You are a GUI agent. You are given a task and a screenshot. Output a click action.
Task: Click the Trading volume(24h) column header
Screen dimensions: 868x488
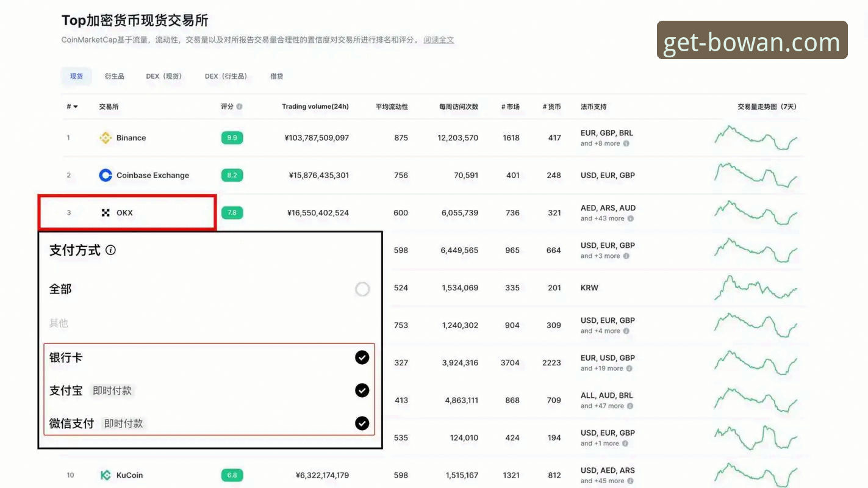[315, 107]
